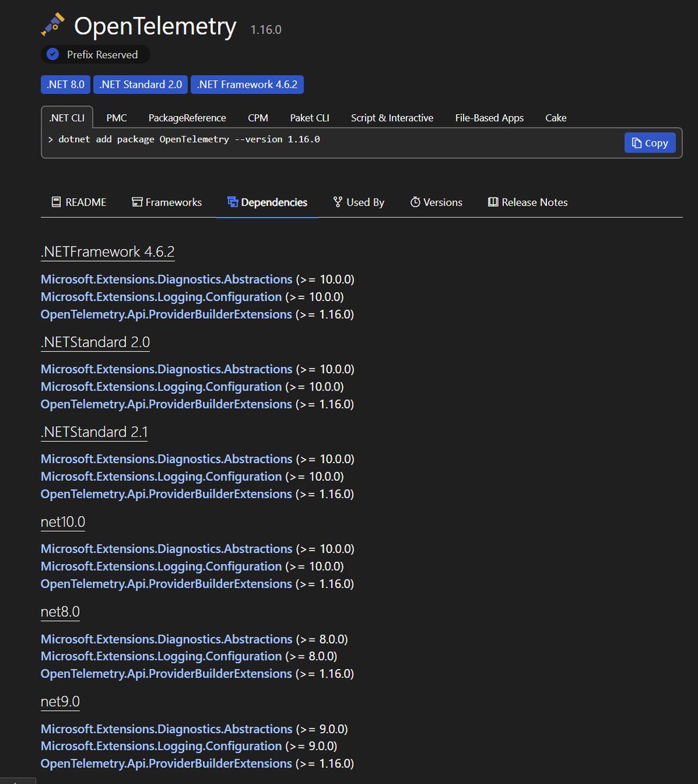
Task: Open the Used By section tab
Action: pyautogui.click(x=358, y=202)
